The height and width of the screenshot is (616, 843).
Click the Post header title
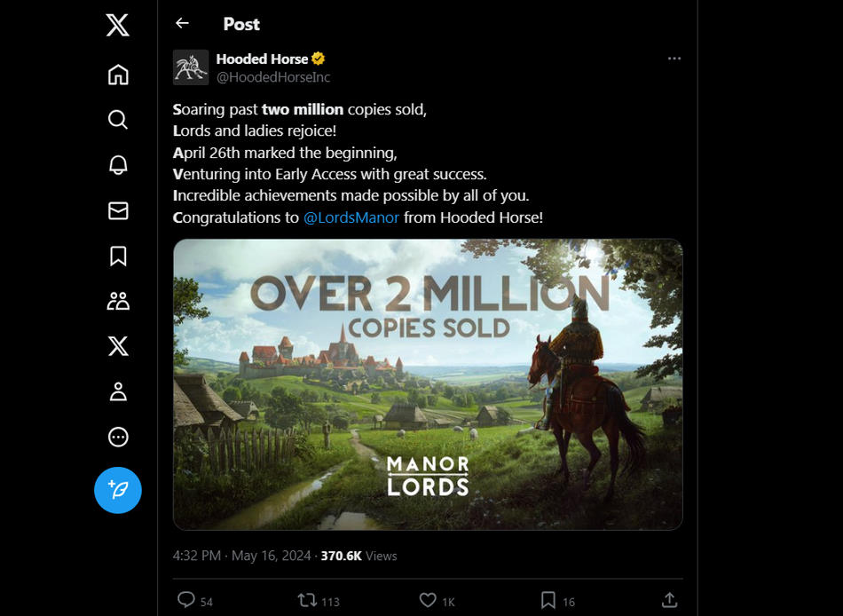[240, 24]
